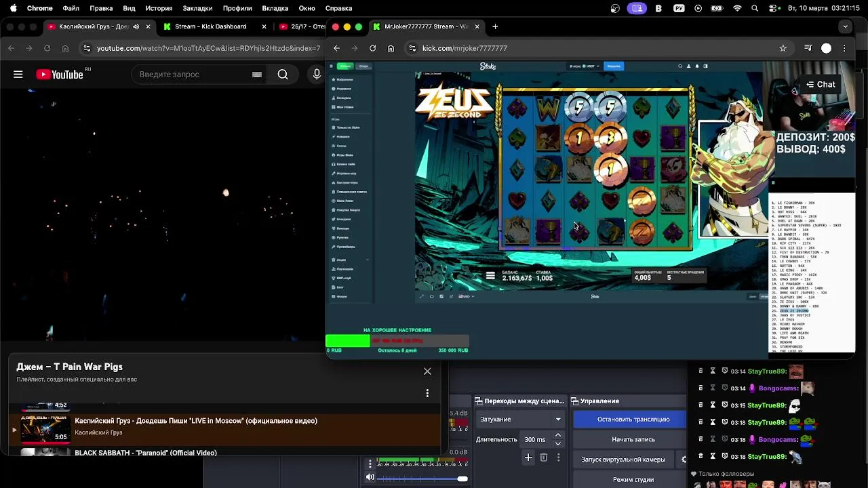Open macOS Spotlight search
The width and height of the screenshot is (868, 488).
point(755,8)
